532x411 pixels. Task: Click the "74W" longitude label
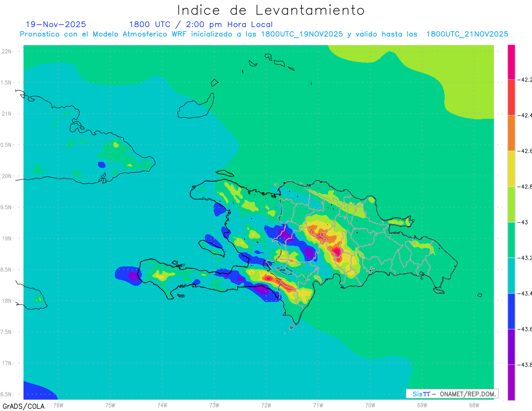pos(162,404)
